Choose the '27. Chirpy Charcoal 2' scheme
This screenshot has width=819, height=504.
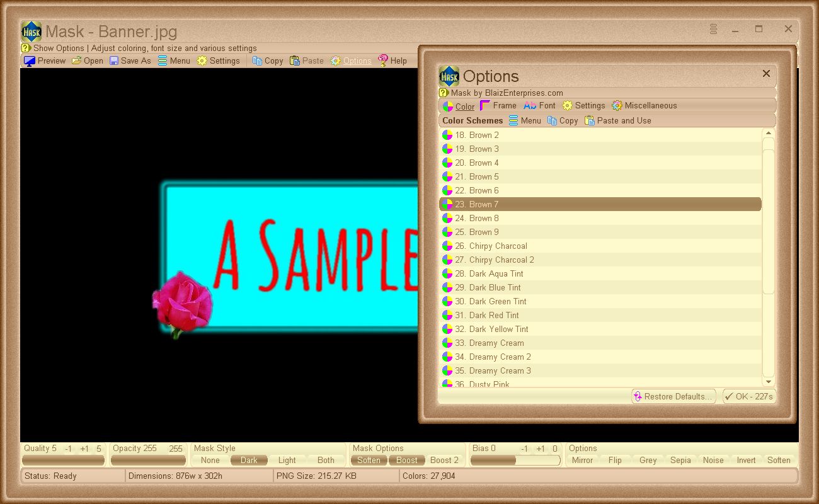(600, 260)
